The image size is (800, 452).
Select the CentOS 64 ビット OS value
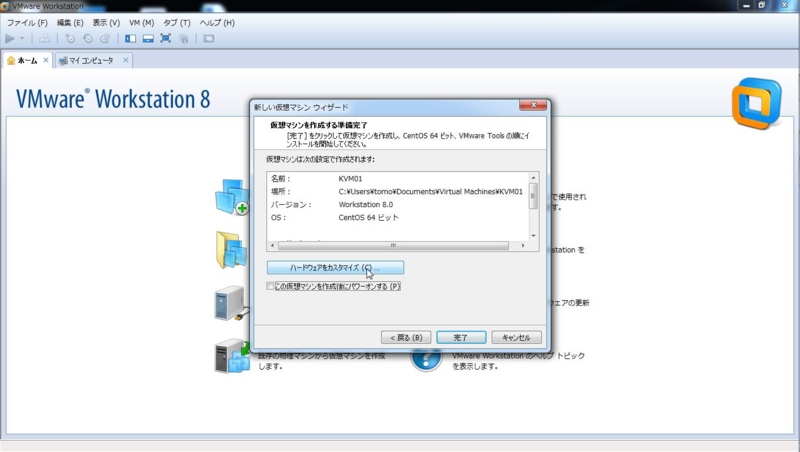[368, 217]
